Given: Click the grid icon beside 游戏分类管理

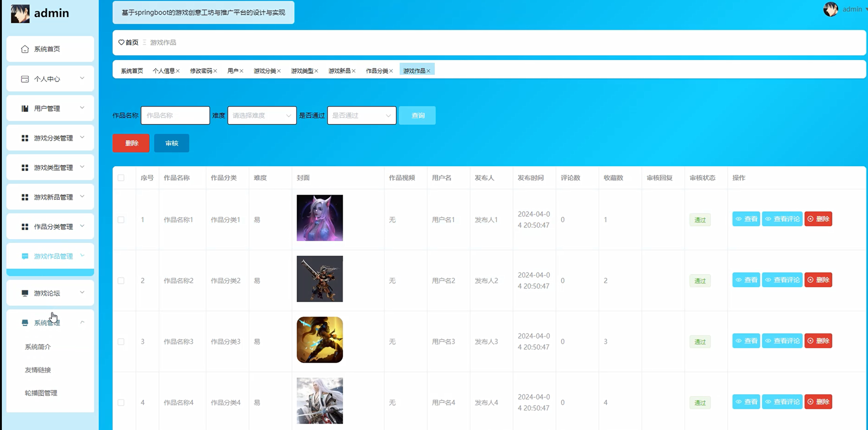Looking at the screenshot, I should coord(25,138).
